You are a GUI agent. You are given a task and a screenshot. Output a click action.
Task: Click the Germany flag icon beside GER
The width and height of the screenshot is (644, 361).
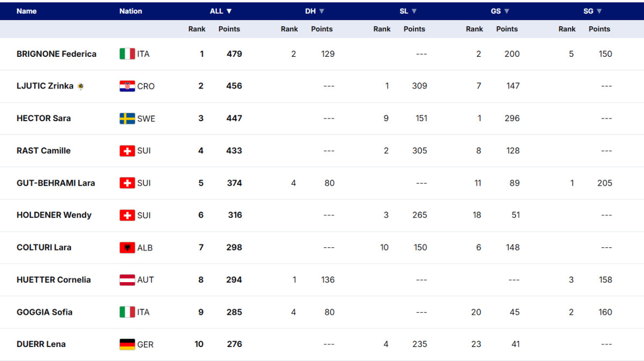[x=127, y=344]
